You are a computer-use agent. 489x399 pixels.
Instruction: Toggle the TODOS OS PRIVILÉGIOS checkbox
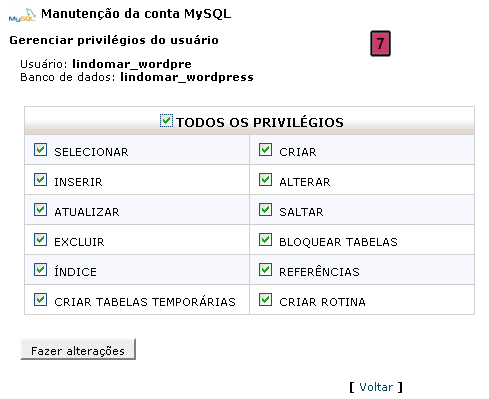[x=166, y=121]
